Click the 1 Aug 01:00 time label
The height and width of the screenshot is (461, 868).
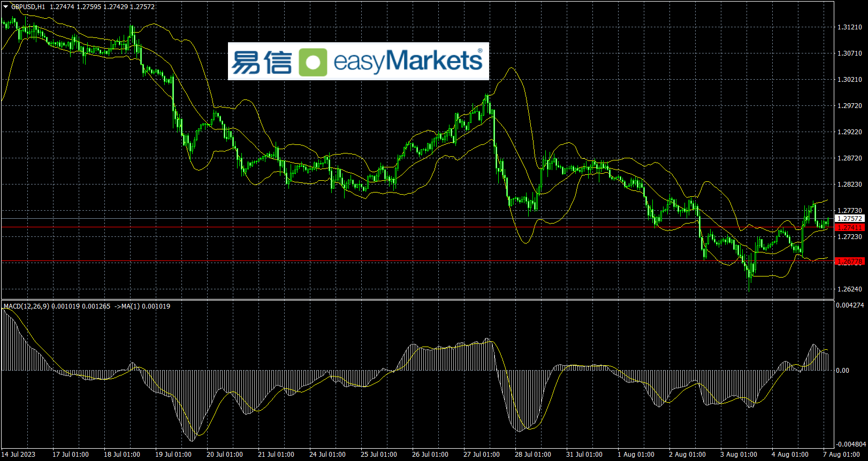636,455
